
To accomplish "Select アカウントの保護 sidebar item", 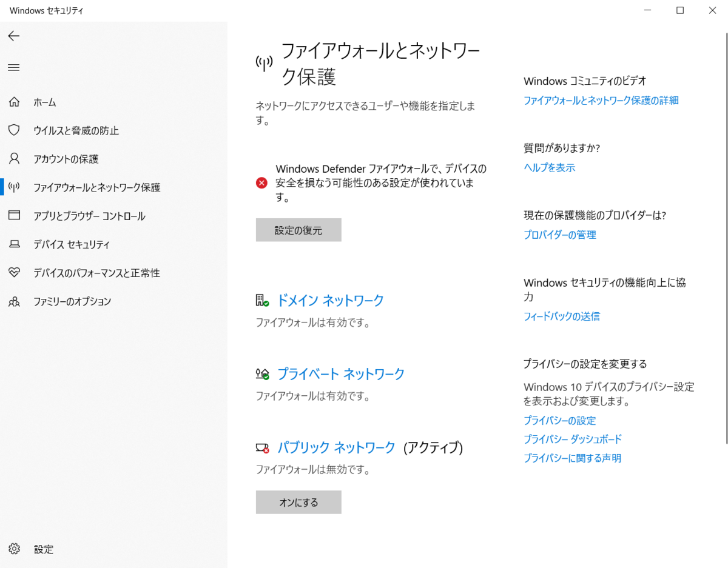I will [x=66, y=159].
